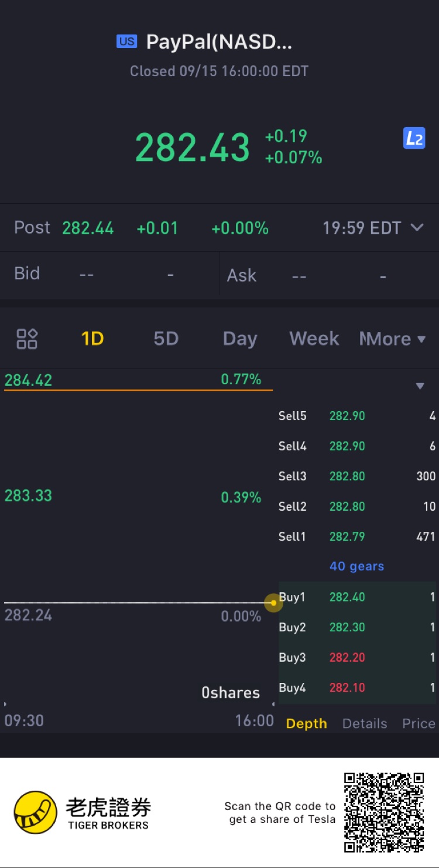
Task: Open the Details tab
Action: (365, 723)
